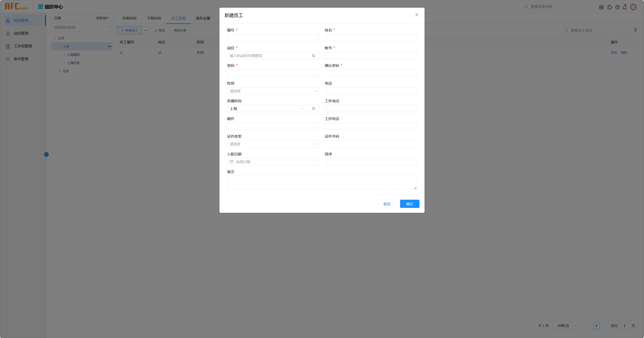Expand the 所属机构 上海 dropdown arrow
This screenshot has height=338, width=644.
(x=302, y=109)
